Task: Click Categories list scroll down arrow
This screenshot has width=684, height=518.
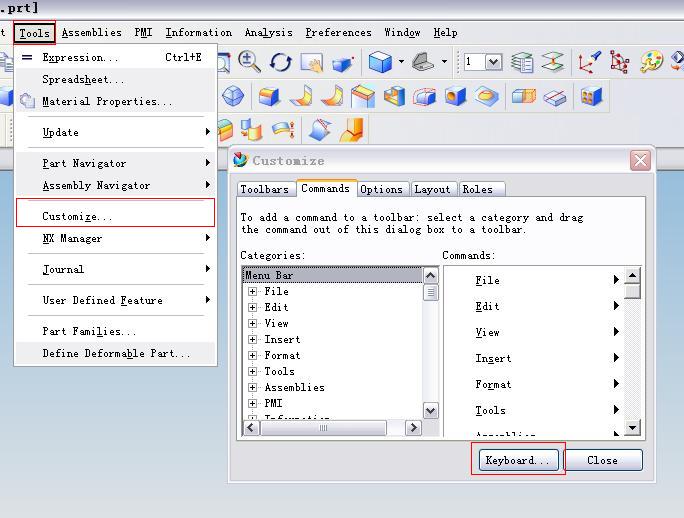Action: coord(431,411)
